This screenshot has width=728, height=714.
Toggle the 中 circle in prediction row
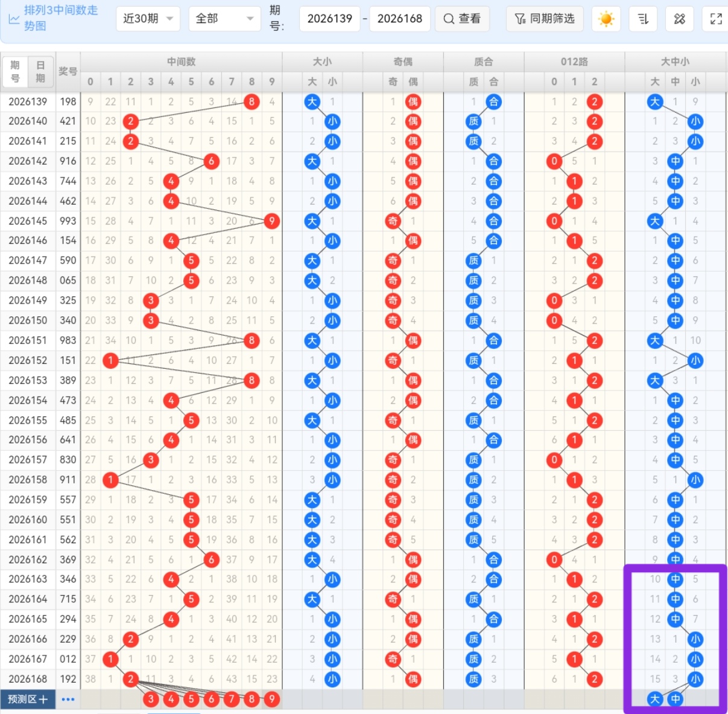coord(676,699)
